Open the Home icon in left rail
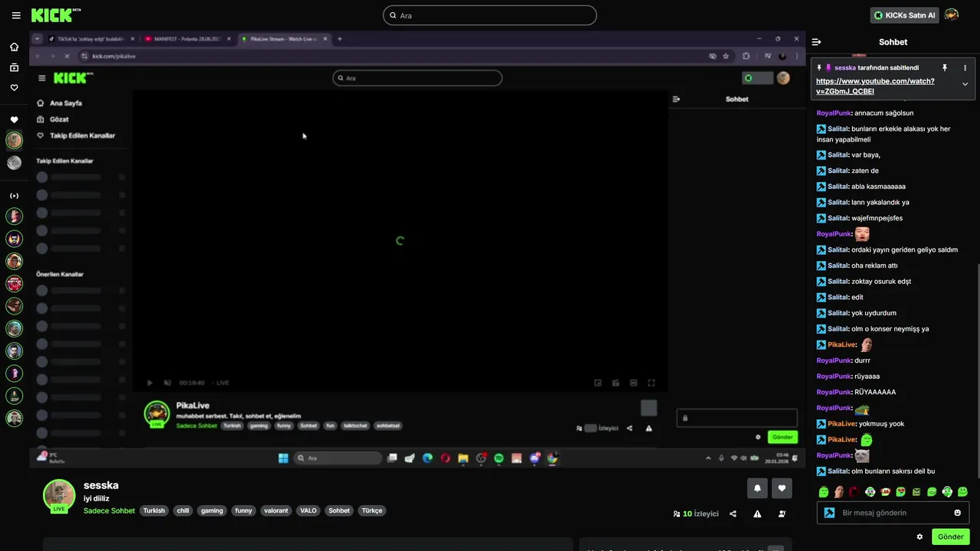This screenshot has height=551, width=980. tap(14, 47)
